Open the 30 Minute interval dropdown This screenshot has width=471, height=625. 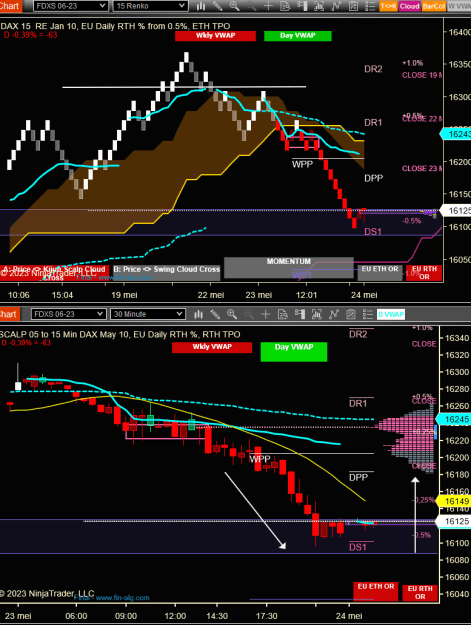click(148, 314)
